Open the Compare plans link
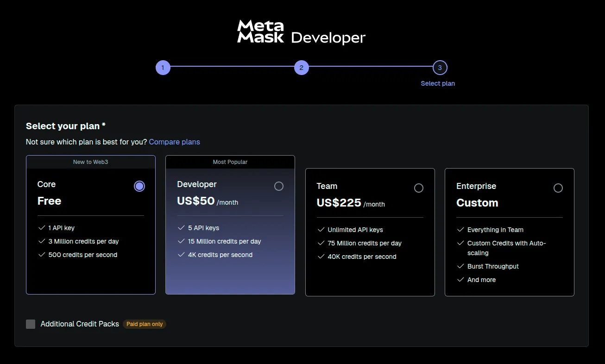The height and width of the screenshot is (364, 605). [x=174, y=142]
